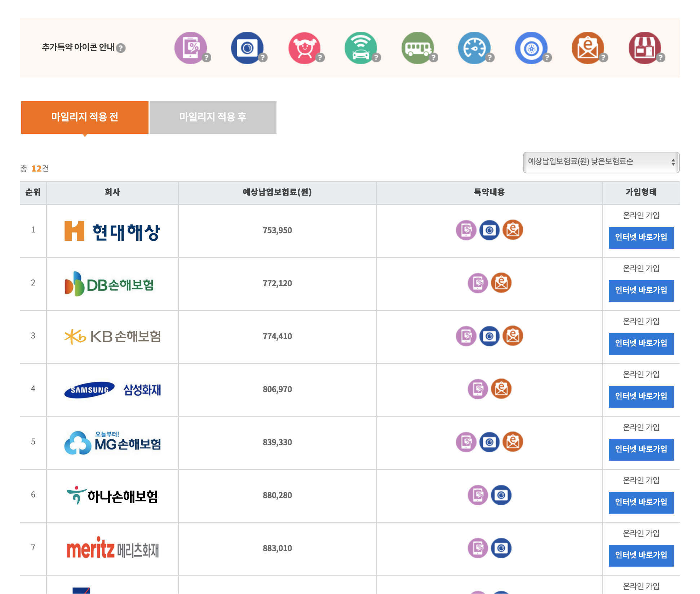The width and height of the screenshot is (700, 594).
Task: Click the 삼성화재 company logo
Action: tap(112, 390)
